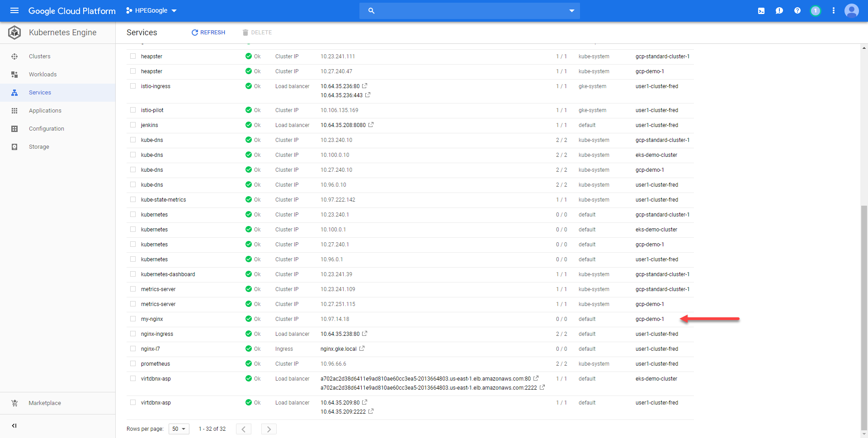Click the gke-system namespace for istio-pilot
The width and height of the screenshot is (868, 438).
point(592,110)
